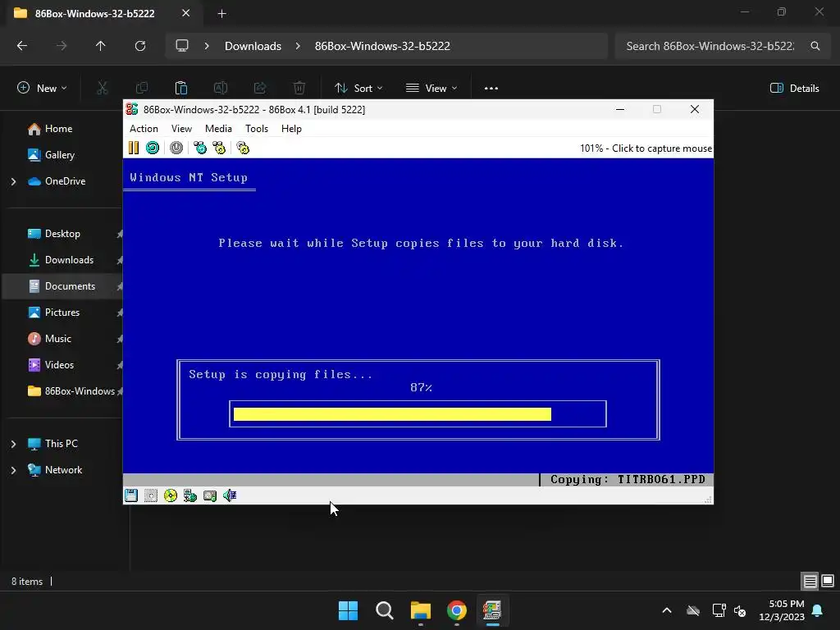Image resolution: width=840 pixels, height=630 pixels.
Task: Click the Rename icon in Explorer toolbar
Action: 221,88
